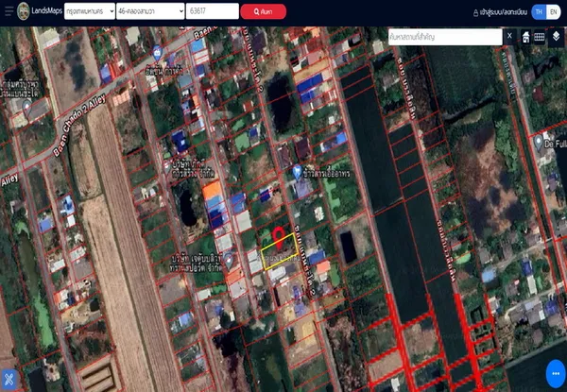The image size is (567, 392).
Task: Open the grid table icon
Action: pos(540,36)
